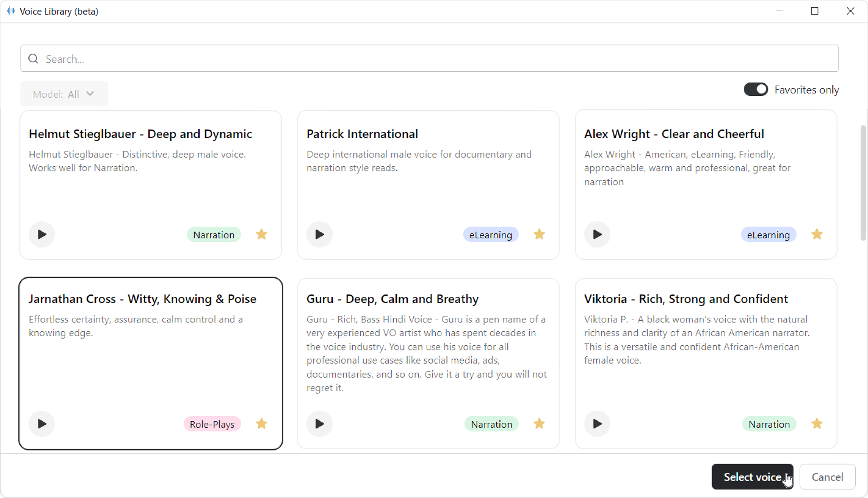Play preview of Viktoria voice
This screenshot has height=498, width=868.
tap(597, 424)
